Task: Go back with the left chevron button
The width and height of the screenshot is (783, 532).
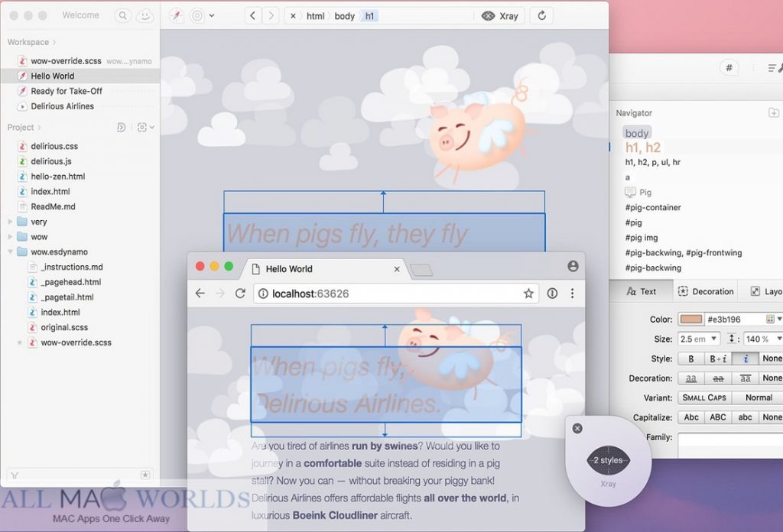Action: pos(252,16)
